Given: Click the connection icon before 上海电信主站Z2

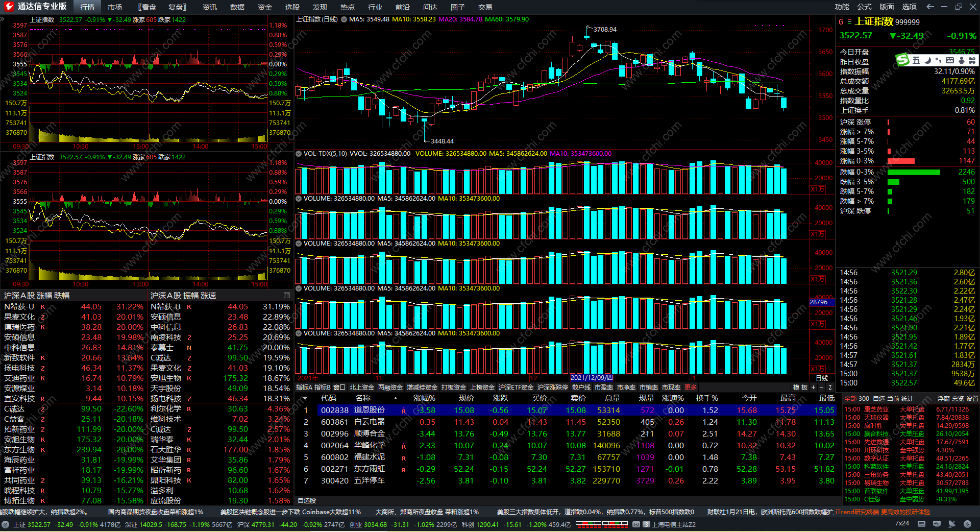Looking at the screenshot, I should 636,524.
